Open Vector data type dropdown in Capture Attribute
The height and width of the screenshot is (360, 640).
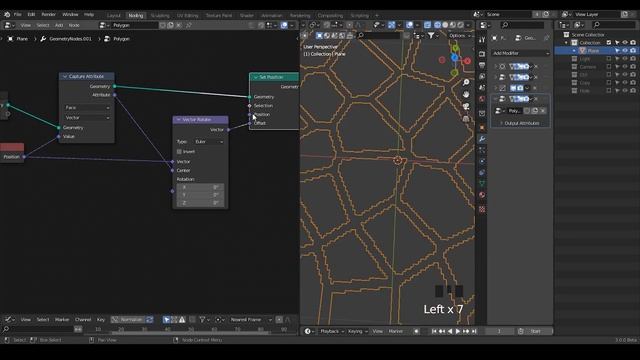coord(87,118)
